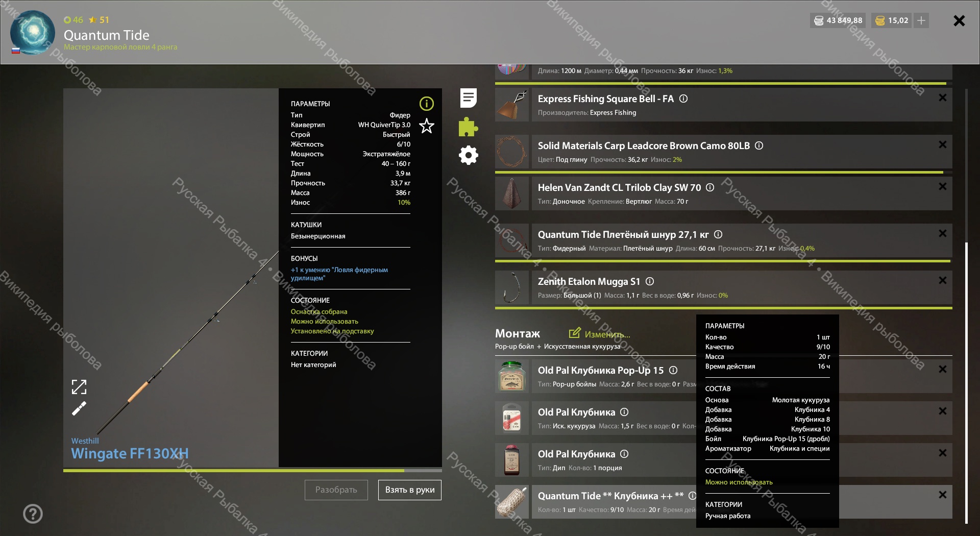The image size is (980, 536).
Task: Click the Wingate FF130XH rod name
Action: tap(130, 453)
